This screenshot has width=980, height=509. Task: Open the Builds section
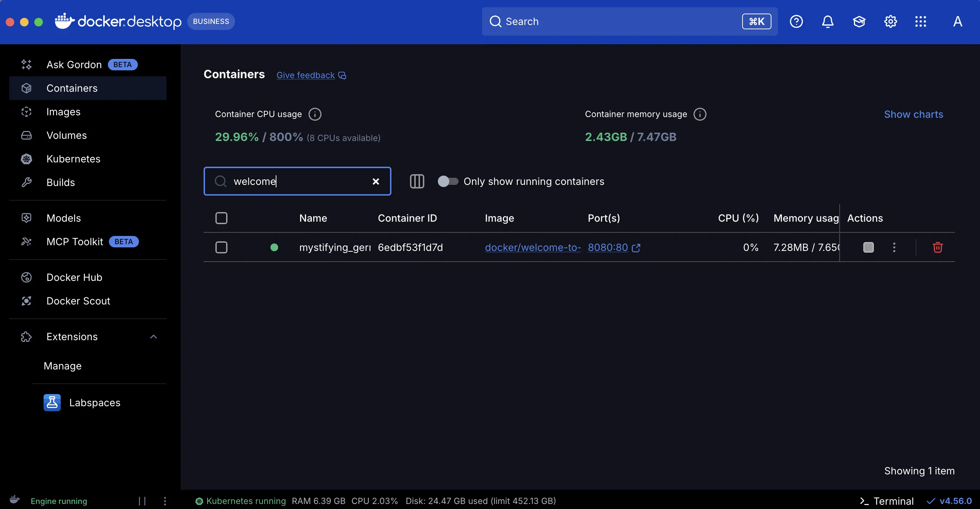pos(60,182)
